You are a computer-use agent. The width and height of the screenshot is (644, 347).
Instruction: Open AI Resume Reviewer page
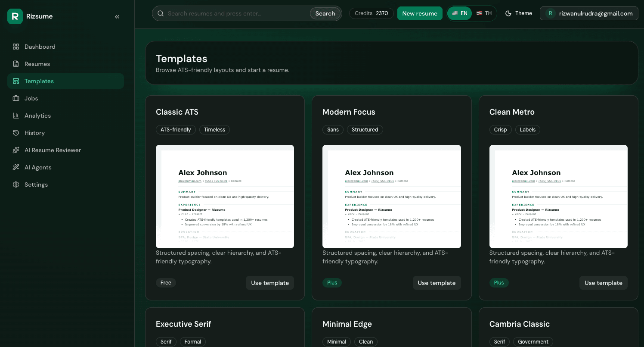pos(65,150)
